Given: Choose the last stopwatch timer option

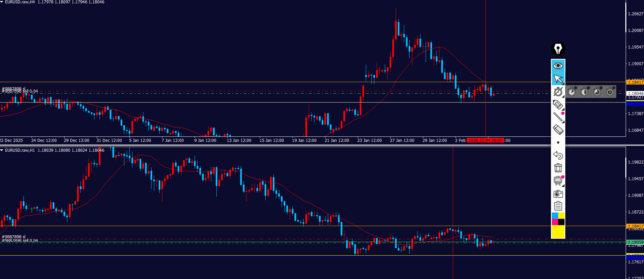Looking at the screenshot, I should 610,92.
